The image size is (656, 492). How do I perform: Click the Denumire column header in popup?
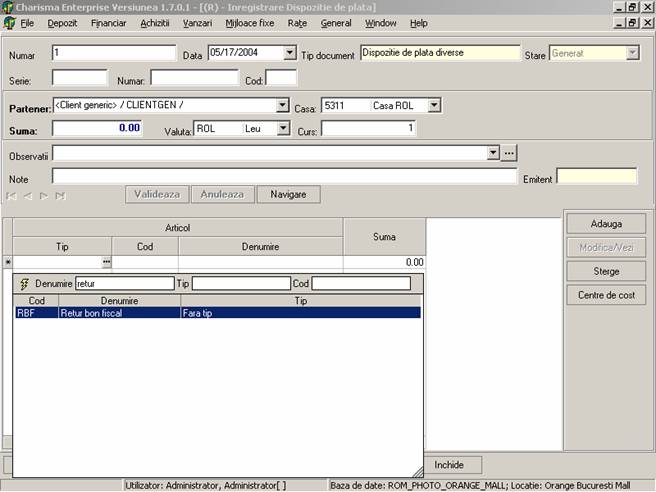click(x=120, y=301)
